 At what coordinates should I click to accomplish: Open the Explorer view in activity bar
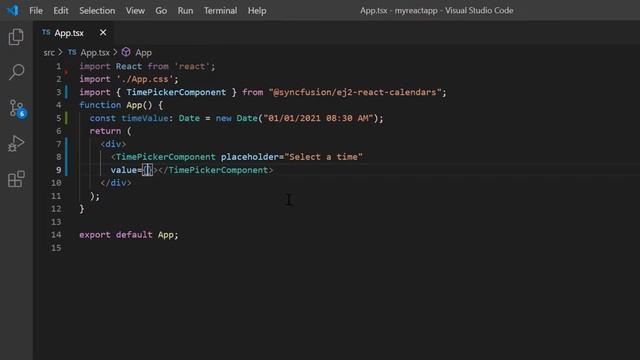(x=16, y=37)
